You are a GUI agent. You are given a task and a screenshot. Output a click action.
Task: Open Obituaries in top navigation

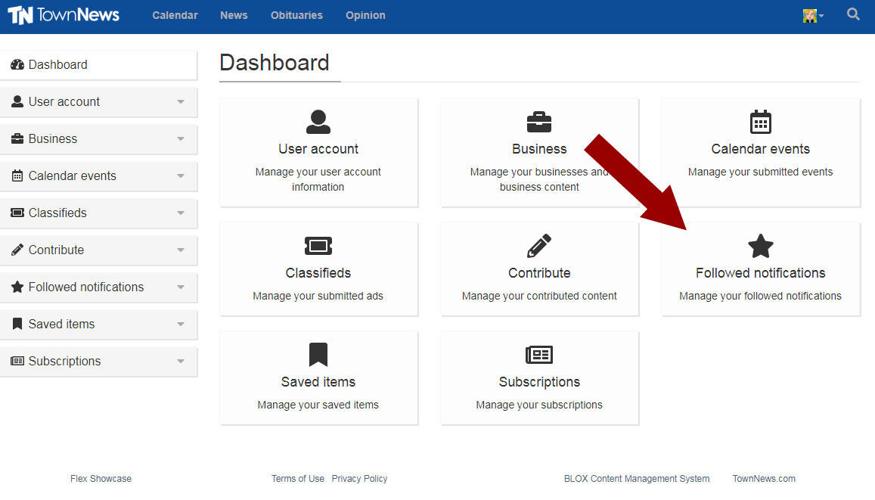tap(296, 16)
